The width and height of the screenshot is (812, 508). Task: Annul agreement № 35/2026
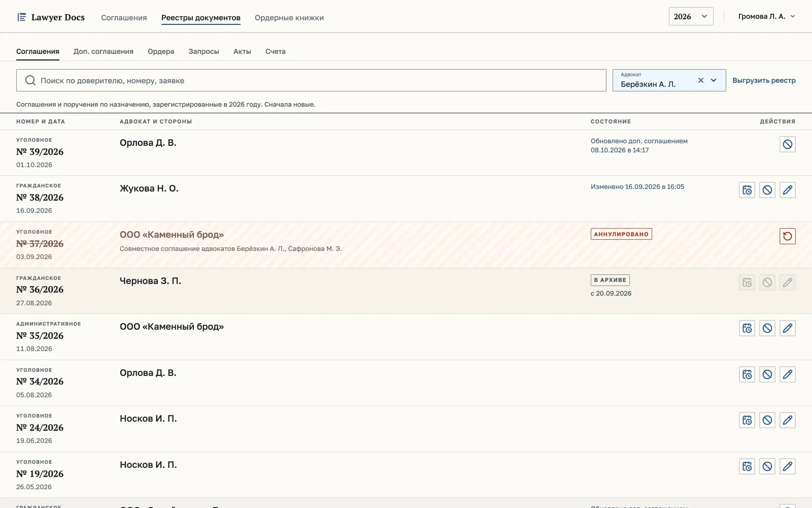click(x=767, y=328)
